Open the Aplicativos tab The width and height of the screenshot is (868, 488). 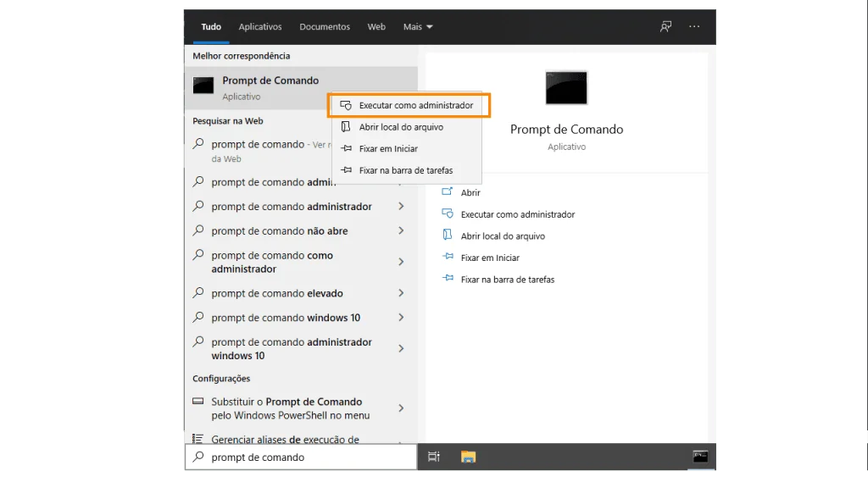pos(260,26)
